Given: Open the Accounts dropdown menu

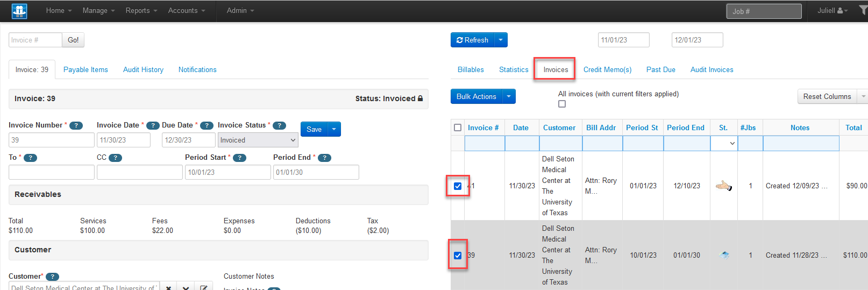Looking at the screenshot, I should click(x=187, y=11).
